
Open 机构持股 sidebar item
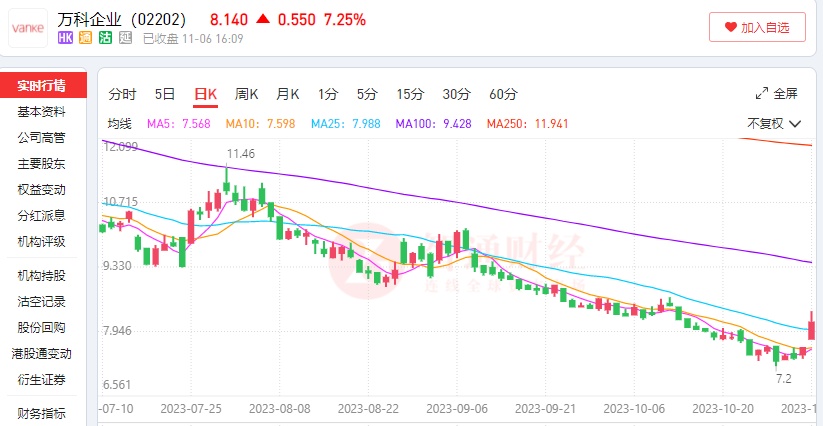[x=42, y=275]
